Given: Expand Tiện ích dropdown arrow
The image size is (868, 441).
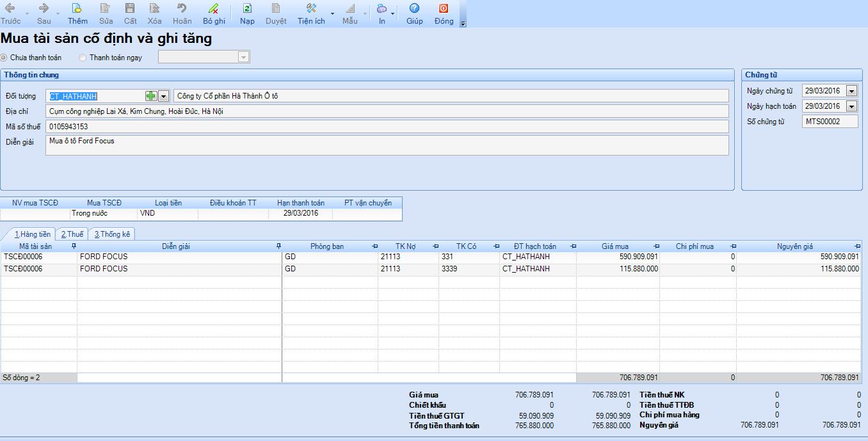Looking at the screenshot, I should click(332, 13).
